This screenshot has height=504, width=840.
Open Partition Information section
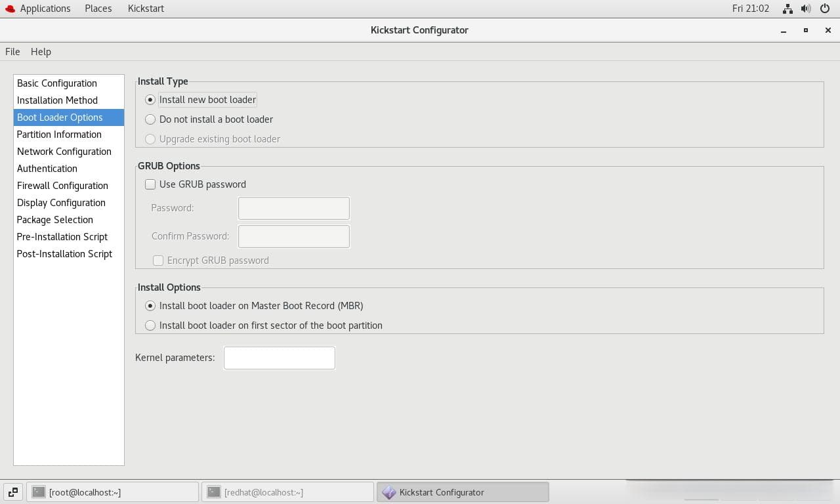(x=68, y=135)
